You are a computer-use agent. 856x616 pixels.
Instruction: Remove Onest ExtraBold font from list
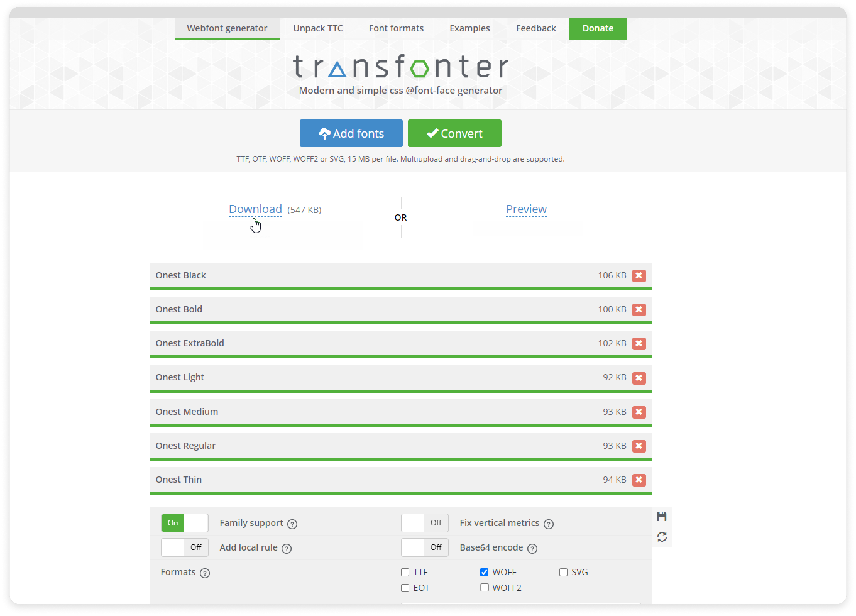(638, 343)
